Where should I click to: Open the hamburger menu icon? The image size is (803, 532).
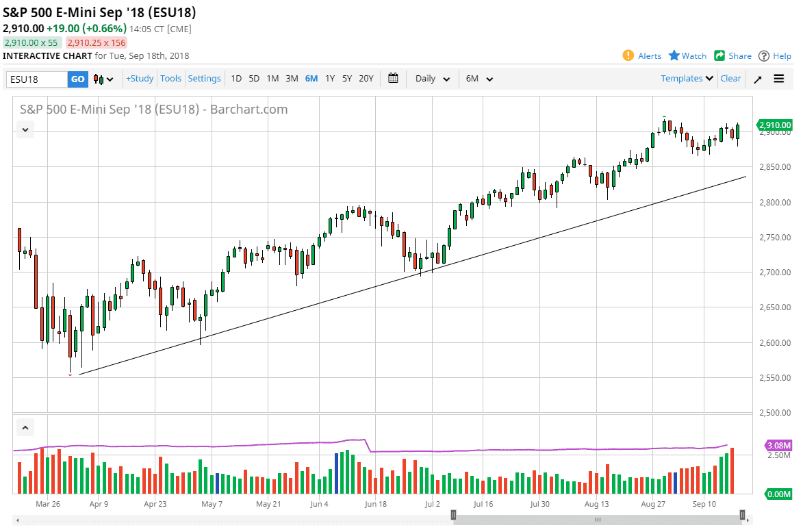778,79
